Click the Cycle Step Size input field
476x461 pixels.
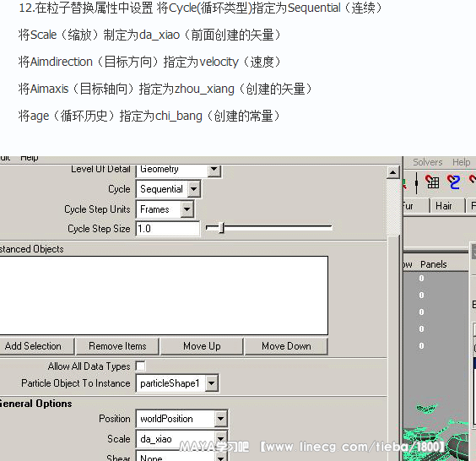168,229
